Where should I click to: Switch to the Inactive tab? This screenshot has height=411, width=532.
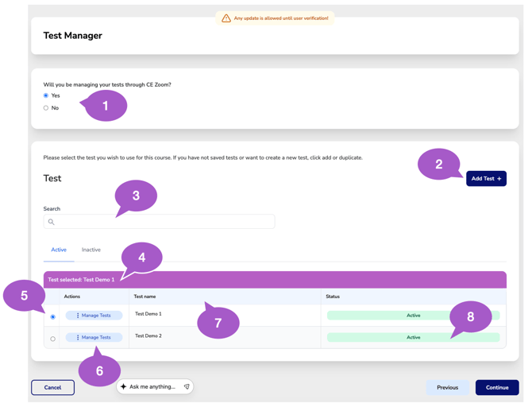91,250
